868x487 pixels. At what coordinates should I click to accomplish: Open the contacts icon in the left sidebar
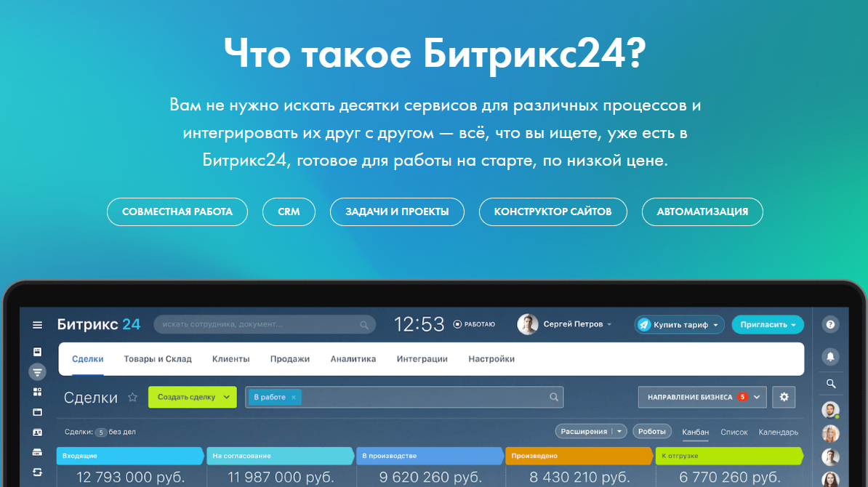pyautogui.click(x=37, y=431)
